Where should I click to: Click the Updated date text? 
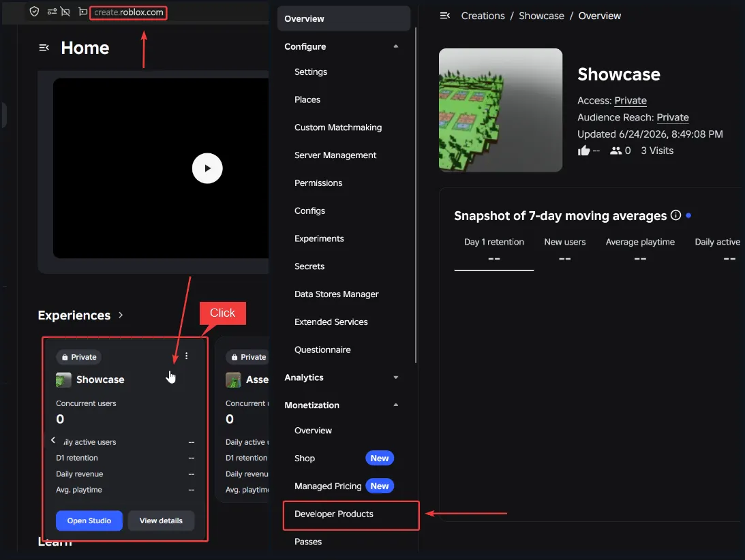(x=650, y=134)
